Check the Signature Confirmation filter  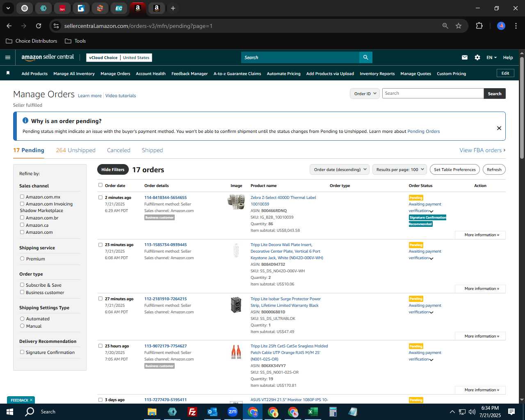pos(22,352)
